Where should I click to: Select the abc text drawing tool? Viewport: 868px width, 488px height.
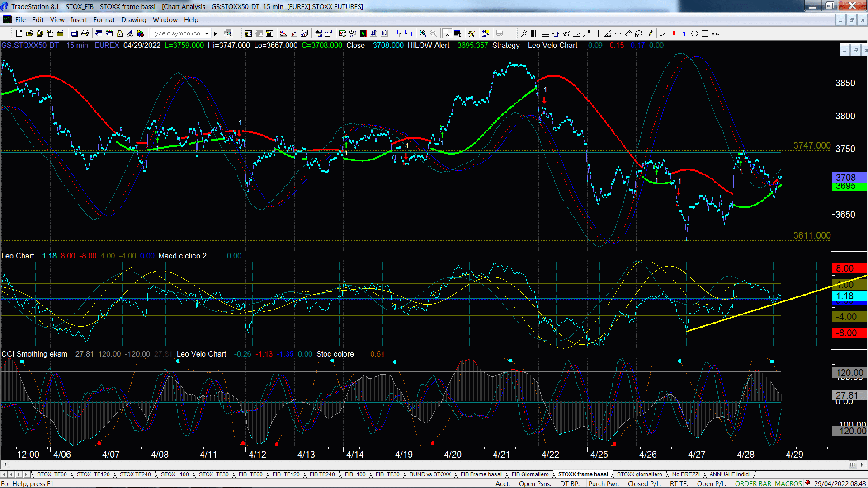click(x=715, y=33)
